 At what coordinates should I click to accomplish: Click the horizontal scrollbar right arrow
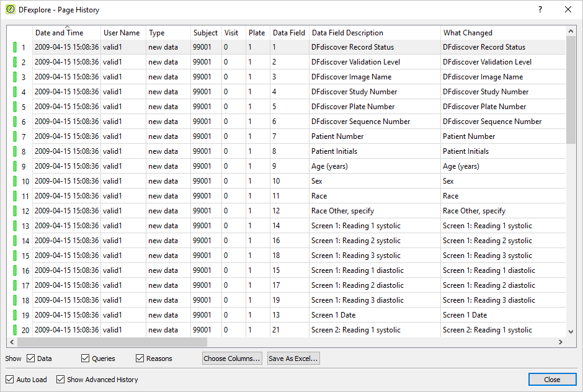tap(560, 342)
